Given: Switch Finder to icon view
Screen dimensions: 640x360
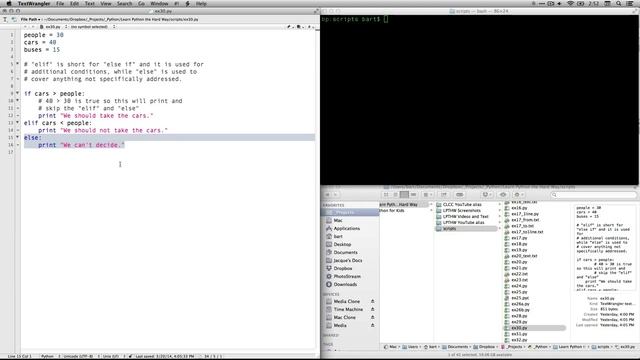Looking at the screenshot, I should 386,195.
